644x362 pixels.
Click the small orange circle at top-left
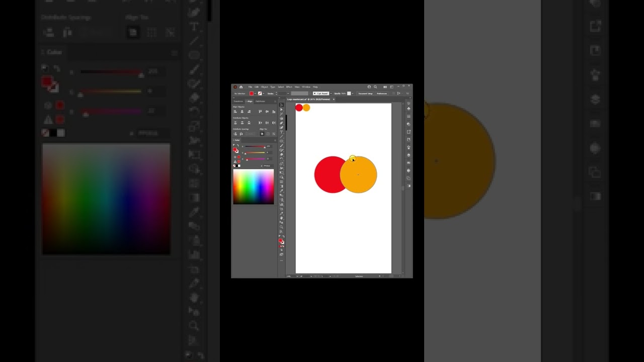[306, 108]
